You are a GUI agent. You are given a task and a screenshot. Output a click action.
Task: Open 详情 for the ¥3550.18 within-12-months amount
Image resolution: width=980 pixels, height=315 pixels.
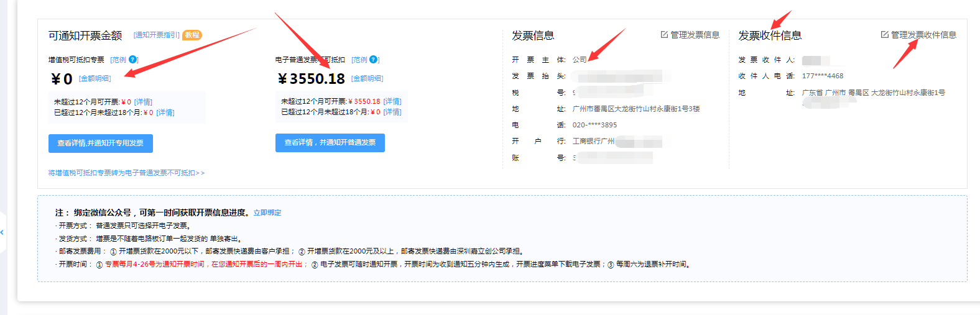tap(392, 101)
